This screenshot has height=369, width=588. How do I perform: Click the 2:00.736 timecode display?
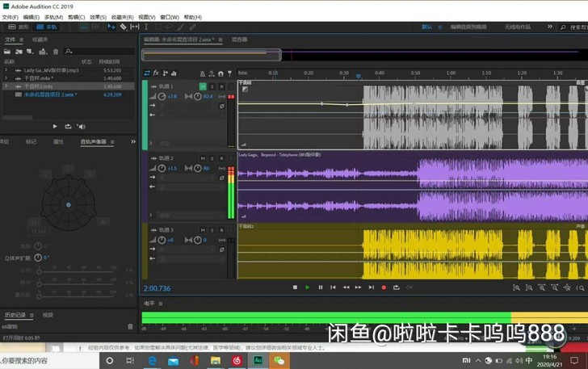point(157,288)
